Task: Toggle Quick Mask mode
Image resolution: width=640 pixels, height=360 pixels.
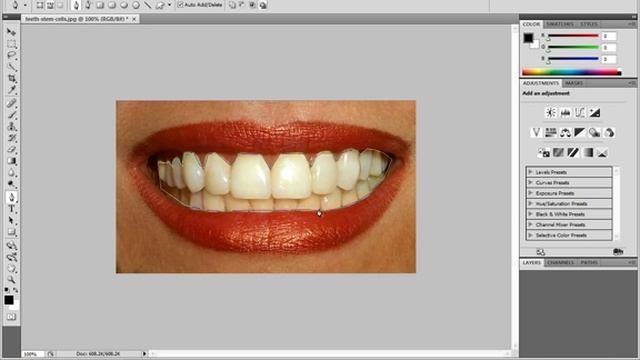Action: click(11, 317)
